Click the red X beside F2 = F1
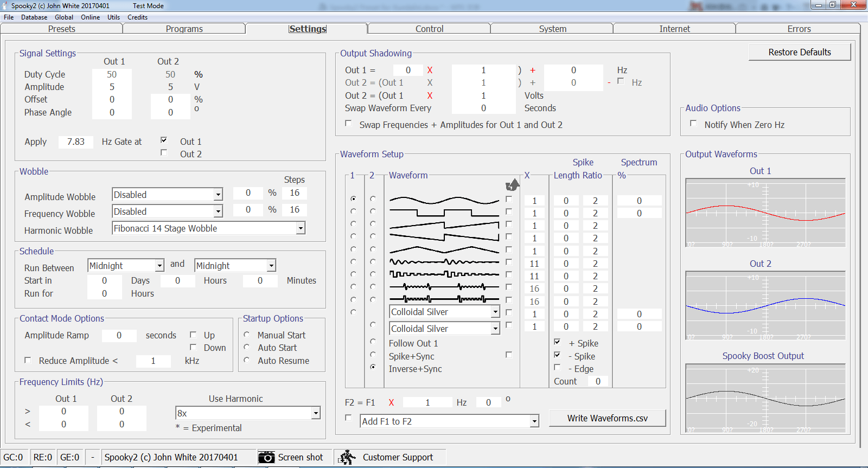The width and height of the screenshot is (868, 468). 391,402
